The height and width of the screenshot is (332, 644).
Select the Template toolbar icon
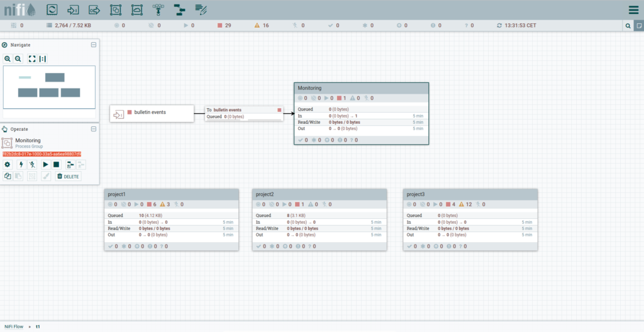179,9
